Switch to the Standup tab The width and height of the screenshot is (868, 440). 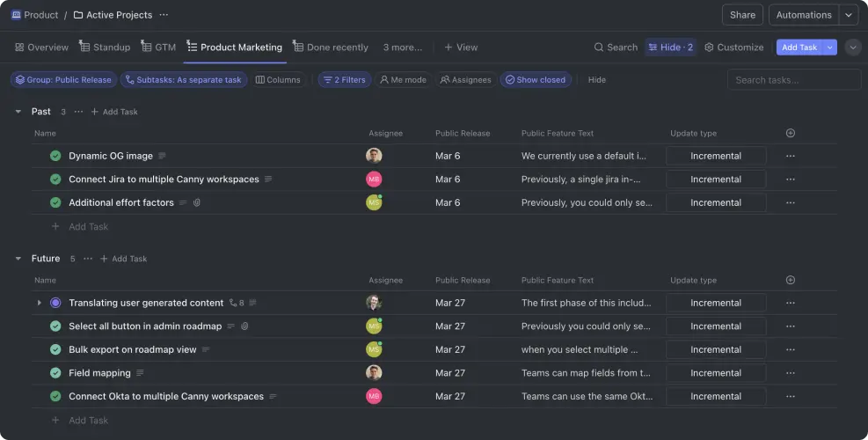tap(105, 48)
